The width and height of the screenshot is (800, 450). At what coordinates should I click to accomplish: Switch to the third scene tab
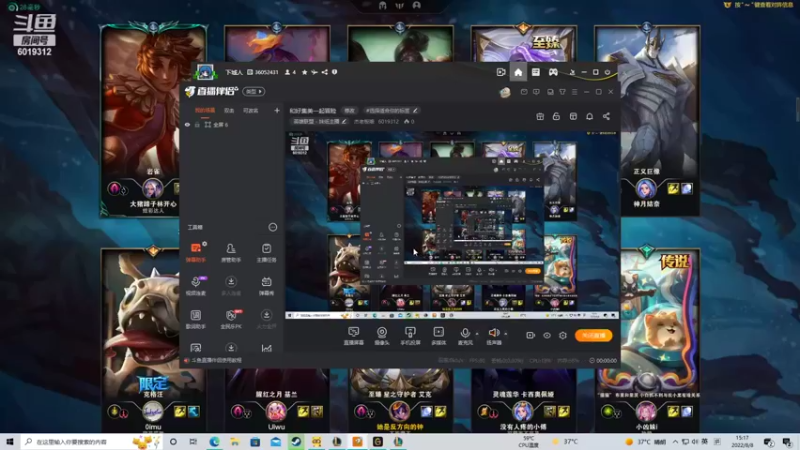250,110
